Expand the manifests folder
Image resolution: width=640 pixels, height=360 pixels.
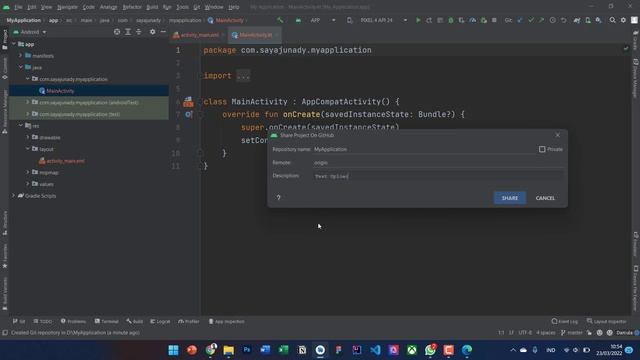[x=21, y=56]
